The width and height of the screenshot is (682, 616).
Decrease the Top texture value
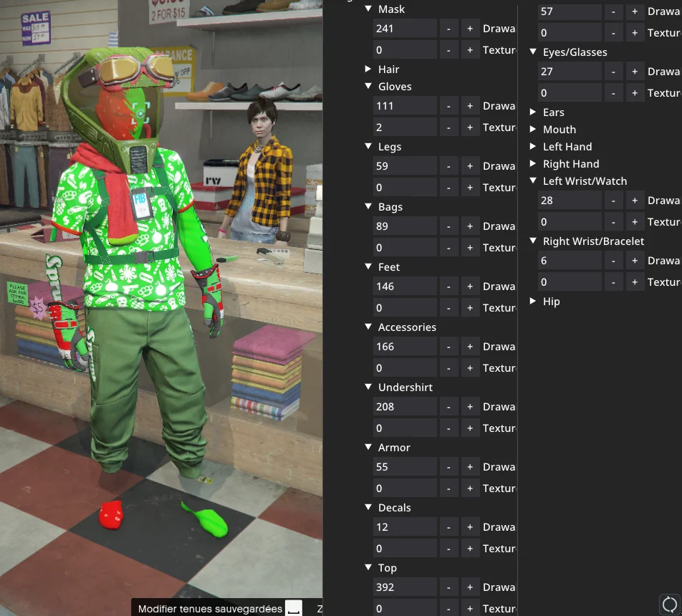448,609
